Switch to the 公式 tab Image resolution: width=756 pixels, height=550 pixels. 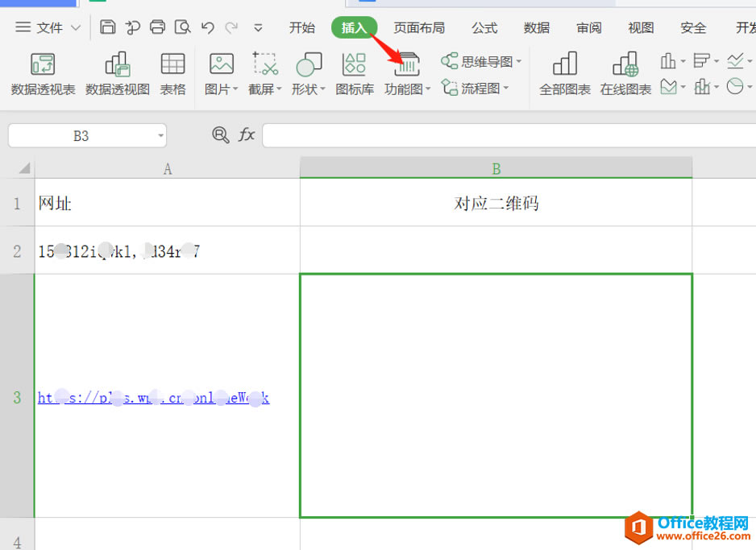click(x=484, y=28)
